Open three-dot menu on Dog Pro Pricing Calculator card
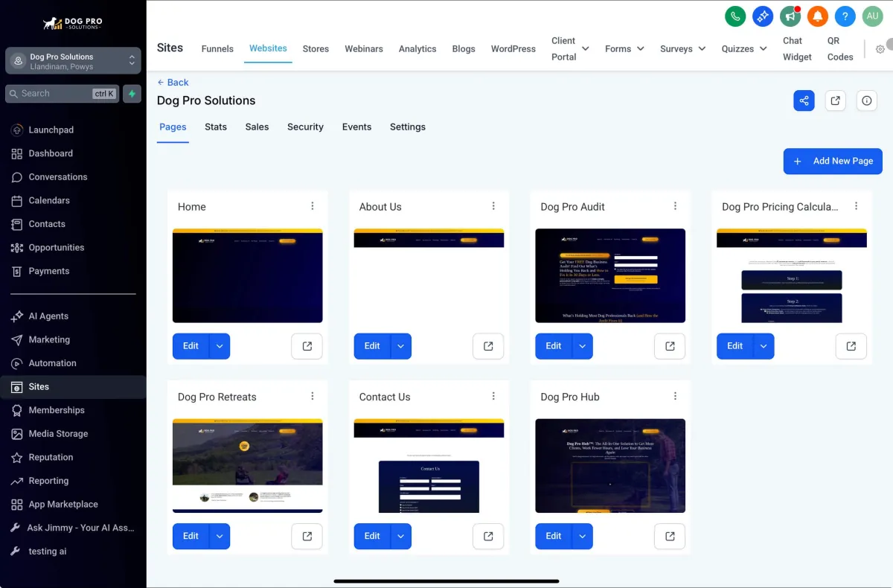The image size is (893, 588). [x=857, y=206]
